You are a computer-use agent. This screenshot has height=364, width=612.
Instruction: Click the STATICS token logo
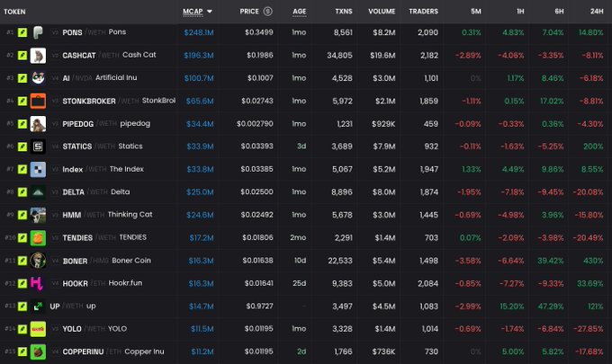click(38, 146)
